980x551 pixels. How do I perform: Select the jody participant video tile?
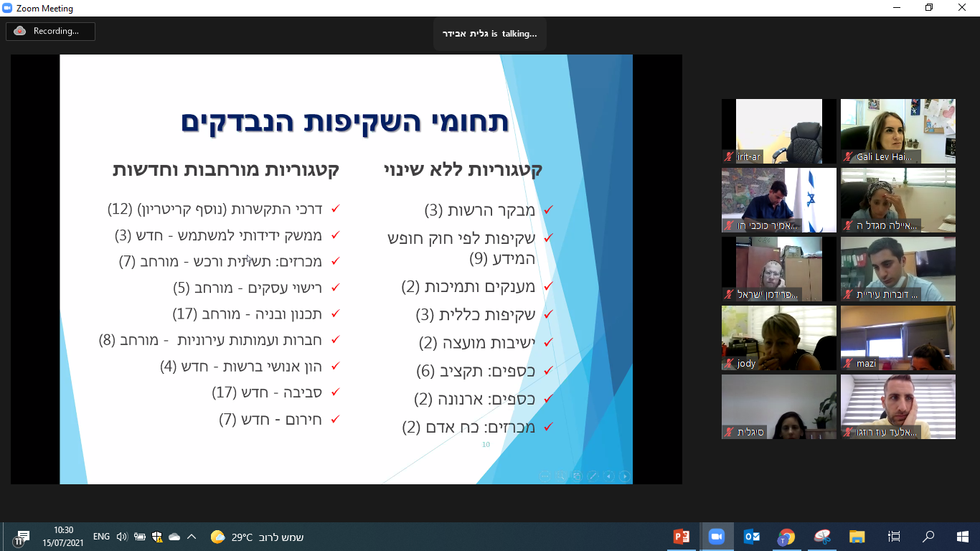(778, 338)
